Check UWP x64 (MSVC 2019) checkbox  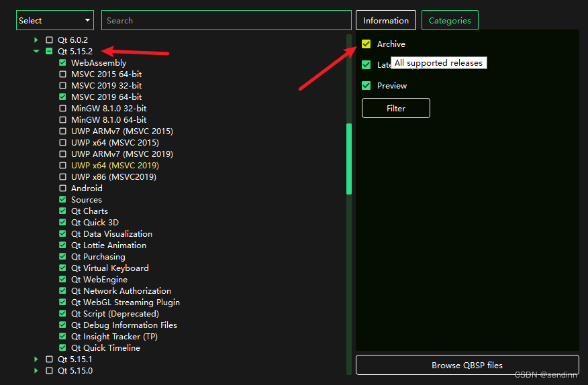pyautogui.click(x=62, y=165)
